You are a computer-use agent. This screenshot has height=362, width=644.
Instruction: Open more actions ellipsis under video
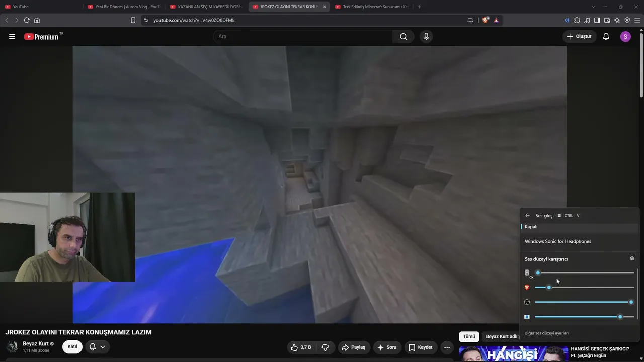(447, 347)
